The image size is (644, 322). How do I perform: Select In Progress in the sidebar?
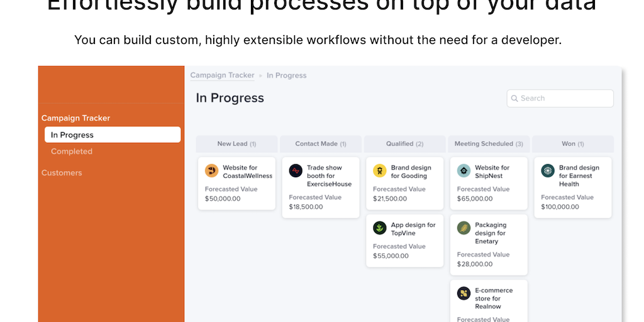pyautogui.click(x=112, y=135)
